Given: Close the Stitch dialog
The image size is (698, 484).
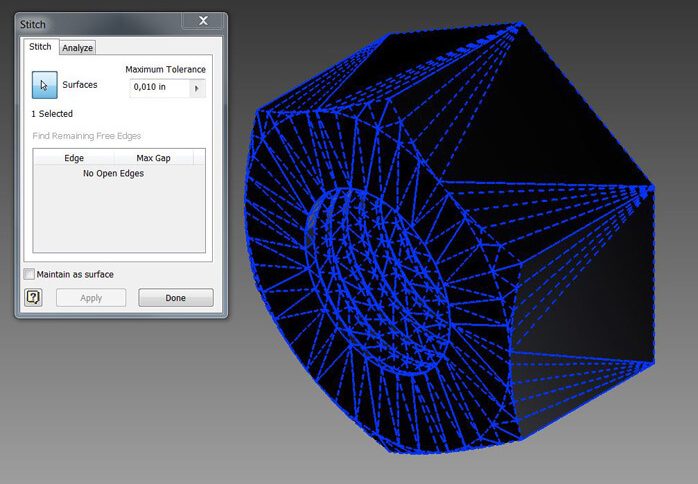Looking at the screenshot, I should (x=203, y=20).
